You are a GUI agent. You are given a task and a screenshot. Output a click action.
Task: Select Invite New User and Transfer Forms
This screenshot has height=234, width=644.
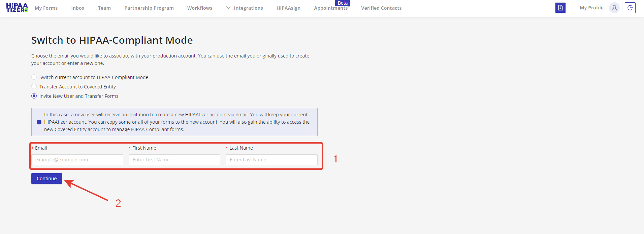click(x=34, y=96)
